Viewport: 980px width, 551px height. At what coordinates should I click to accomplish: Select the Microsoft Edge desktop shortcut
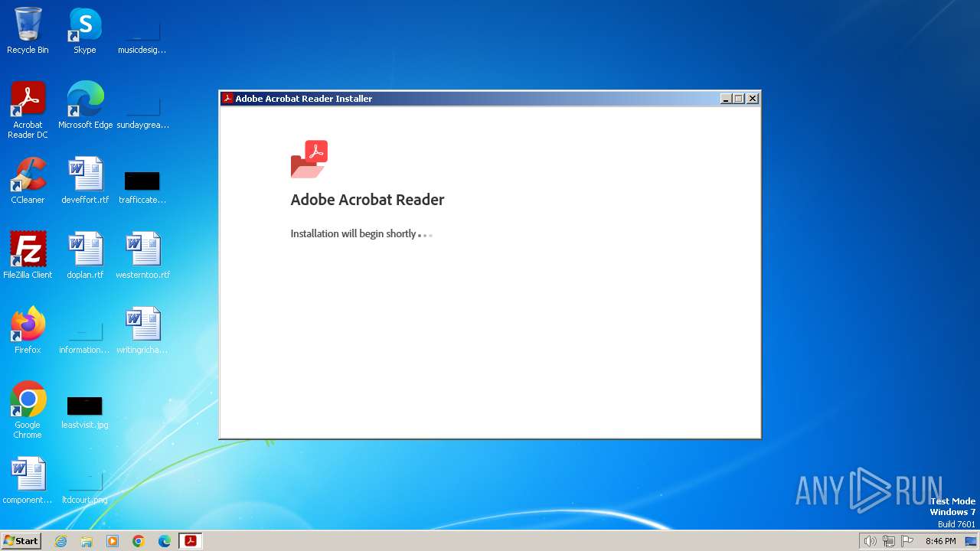tap(85, 106)
